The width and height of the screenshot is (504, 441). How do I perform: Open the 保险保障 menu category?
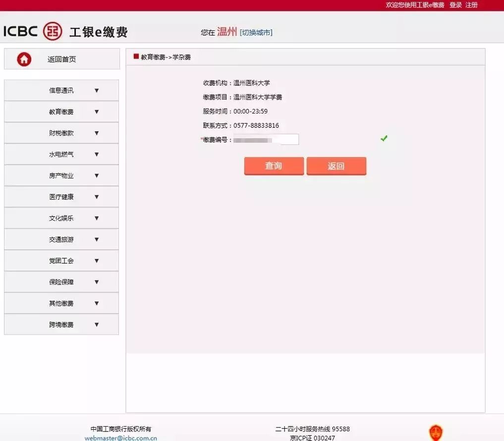tap(61, 282)
